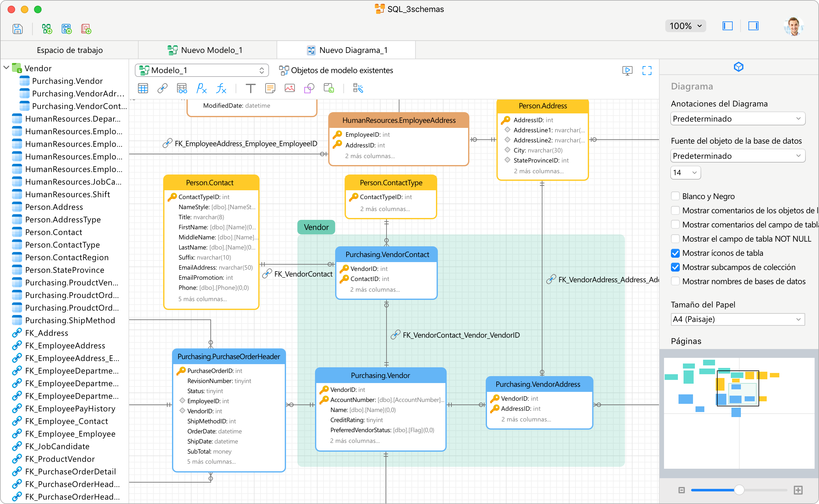Check Mostrar comentarios de los objetos
819x504 pixels.
(x=675, y=210)
